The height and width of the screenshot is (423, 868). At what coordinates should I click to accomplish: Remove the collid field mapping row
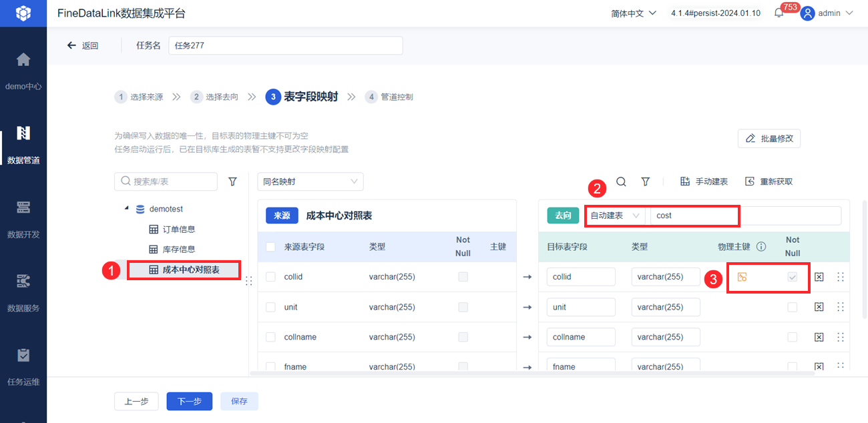pos(819,277)
